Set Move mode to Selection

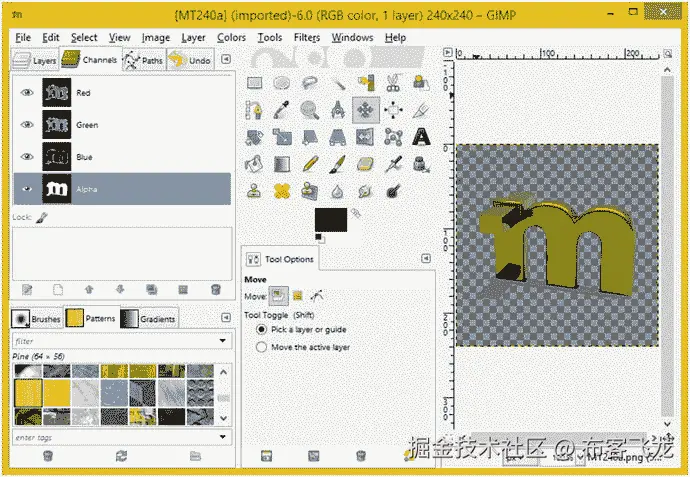pos(298,296)
